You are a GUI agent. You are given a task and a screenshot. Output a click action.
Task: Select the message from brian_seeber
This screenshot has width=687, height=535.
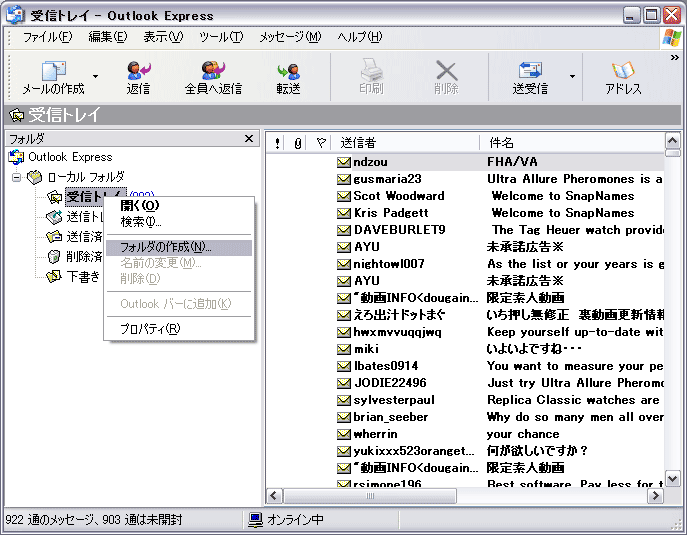click(x=465, y=417)
